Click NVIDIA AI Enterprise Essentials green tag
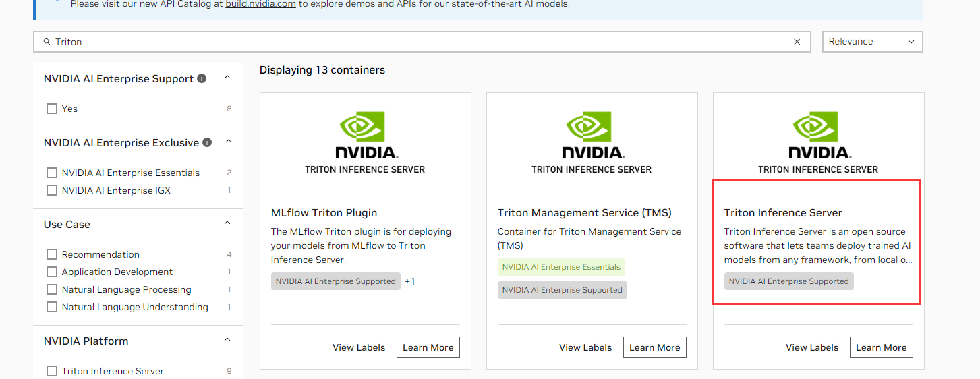 click(x=561, y=267)
